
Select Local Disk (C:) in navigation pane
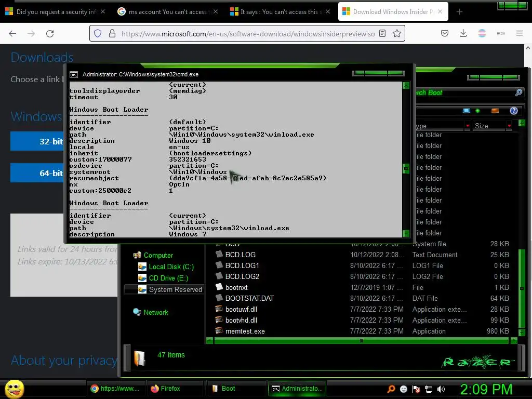tap(171, 267)
